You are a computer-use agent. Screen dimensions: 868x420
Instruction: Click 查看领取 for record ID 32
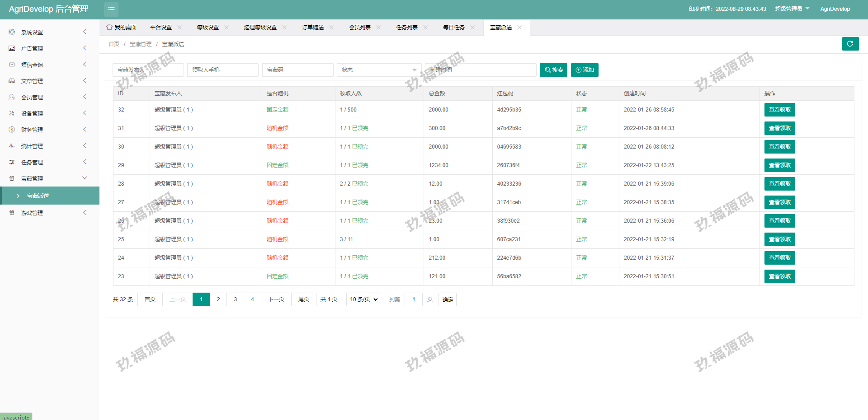click(779, 110)
